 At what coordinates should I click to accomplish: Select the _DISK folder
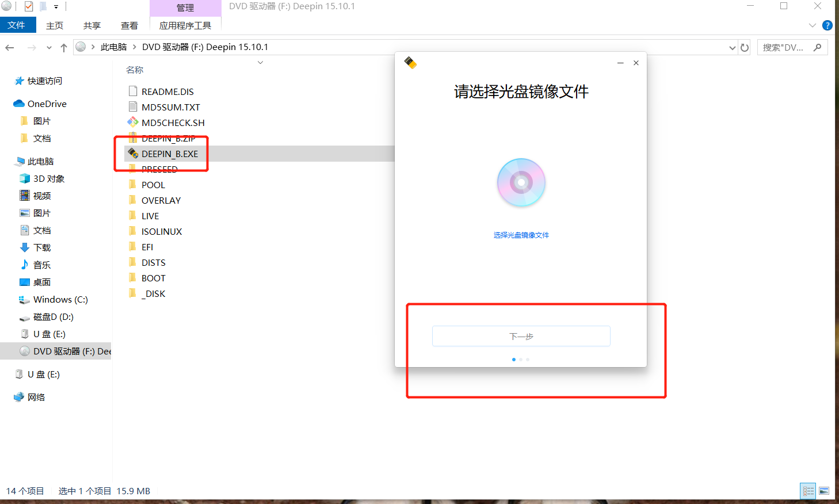[x=155, y=293]
